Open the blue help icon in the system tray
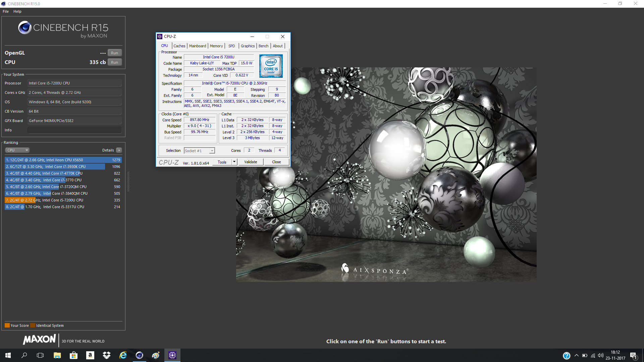 (x=567, y=356)
